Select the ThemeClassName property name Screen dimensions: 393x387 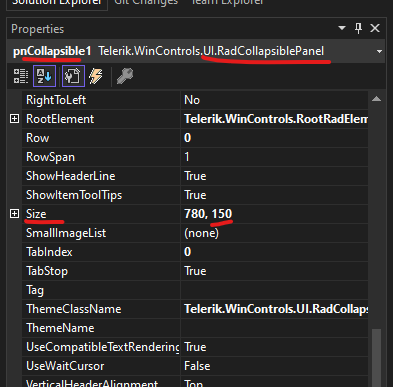pyautogui.click(x=73, y=309)
